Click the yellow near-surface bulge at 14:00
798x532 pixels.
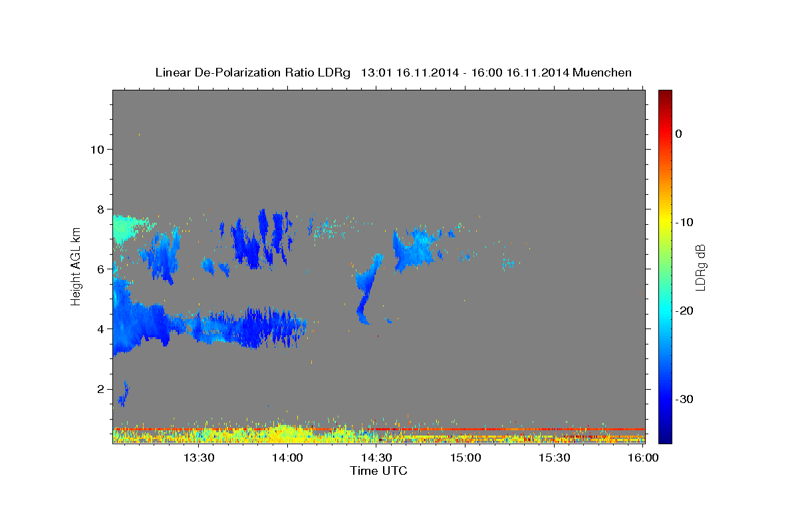tap(285, 432)
